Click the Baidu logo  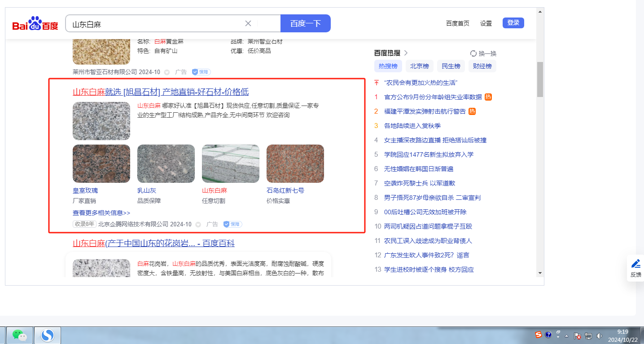35,23
